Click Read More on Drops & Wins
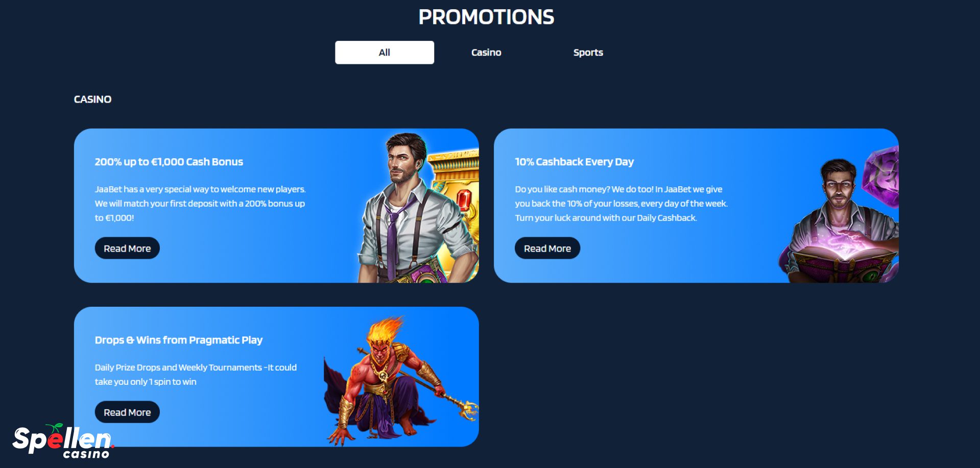 (127, 412)
